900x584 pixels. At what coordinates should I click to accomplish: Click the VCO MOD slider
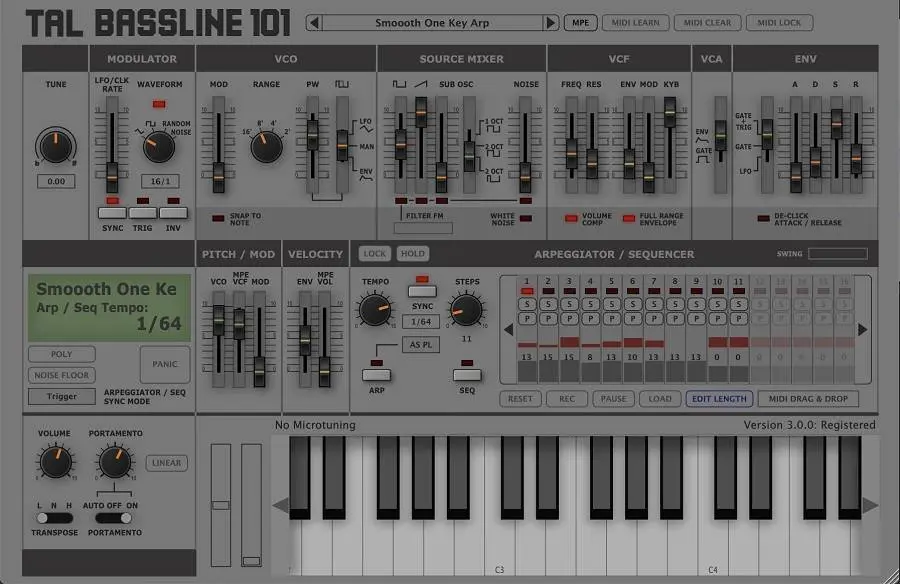click(218, 145)
